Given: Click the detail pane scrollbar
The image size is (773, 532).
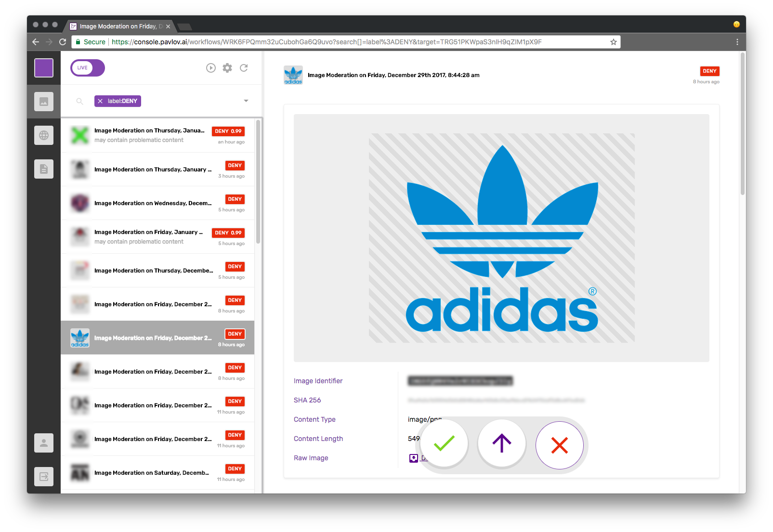Looking at the screenshot, I should [743, 124].
